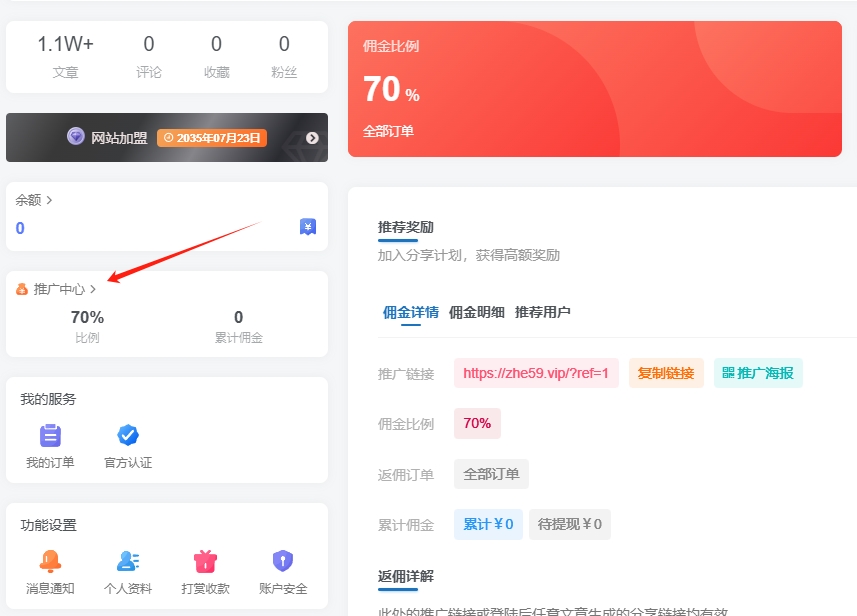
Task: Click the right arrow on 网站加盟 banner
Action: pos(312,138)
